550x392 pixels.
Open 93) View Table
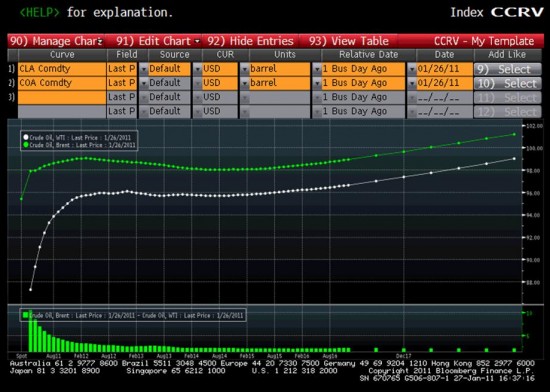(349, 41)
